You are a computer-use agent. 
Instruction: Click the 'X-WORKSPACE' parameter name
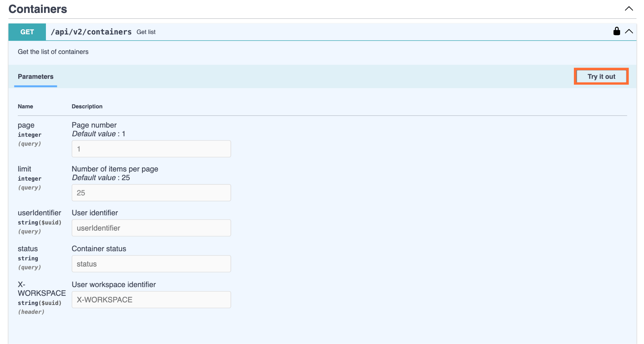42,289
